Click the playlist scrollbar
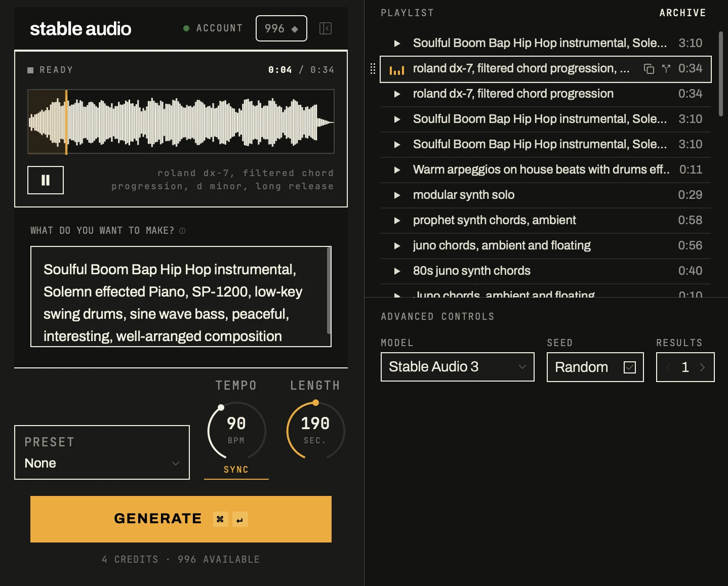 click(721, 74)
